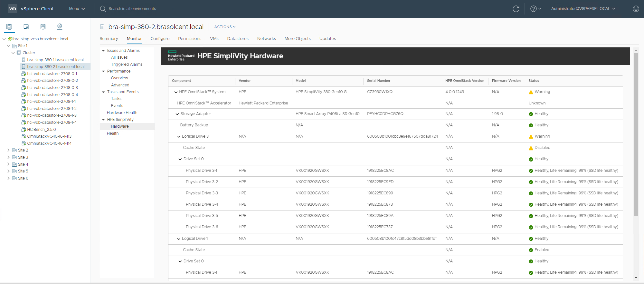The image size is (644, 284).
Task: Switch to the Configure tab
Action: pyautogui.click(x=160, y=39)
